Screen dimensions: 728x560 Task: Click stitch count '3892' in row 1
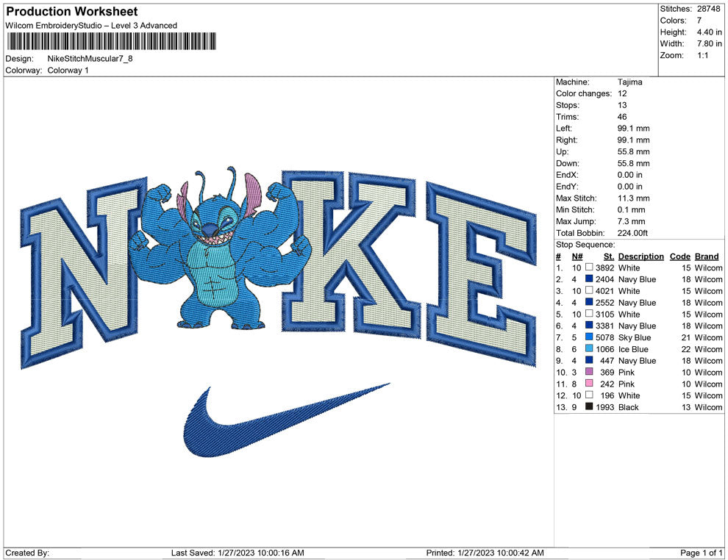[x=604, y=268]
